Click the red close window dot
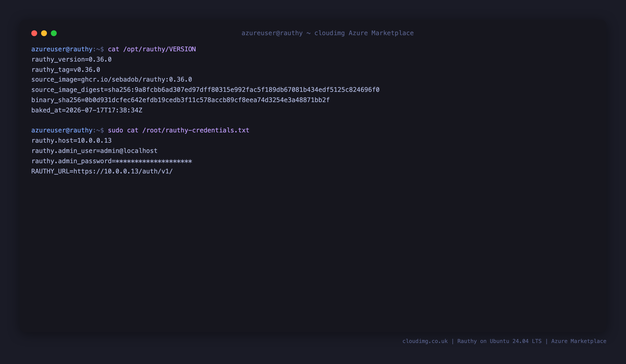Screen dimensions: 626x364 click(x=34, y=33)
